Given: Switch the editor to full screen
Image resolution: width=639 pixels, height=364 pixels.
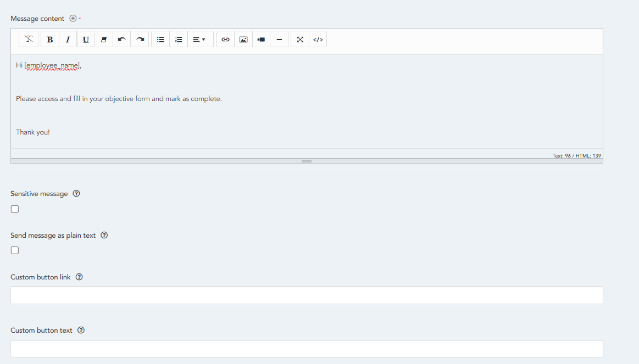Looking at the screenshot, I should (x=300, y=40).
